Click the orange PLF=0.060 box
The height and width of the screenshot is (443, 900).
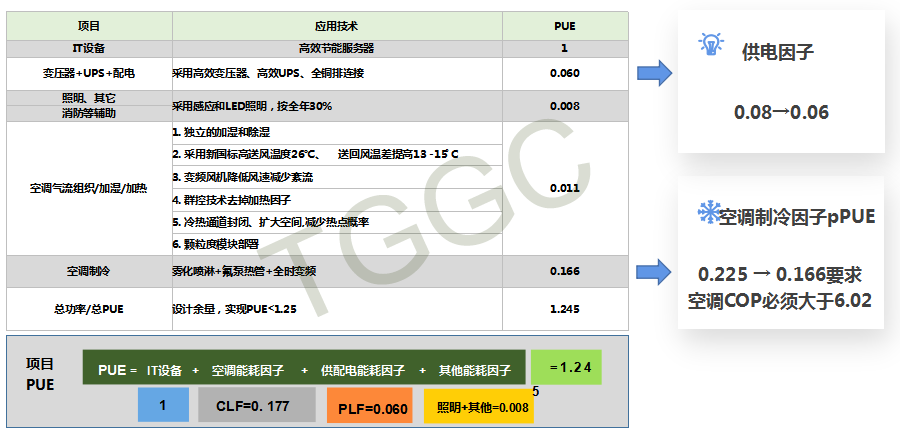(370, 406)
